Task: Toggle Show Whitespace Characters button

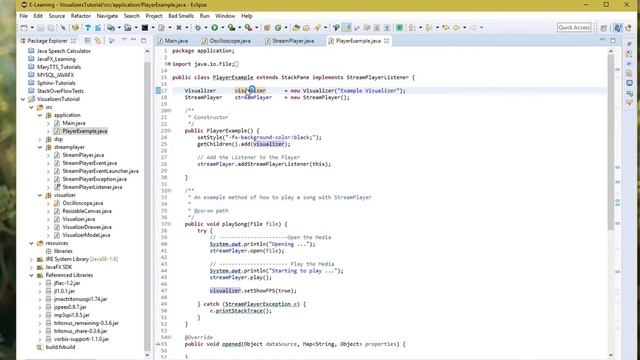Action: (x=387, y=27)
